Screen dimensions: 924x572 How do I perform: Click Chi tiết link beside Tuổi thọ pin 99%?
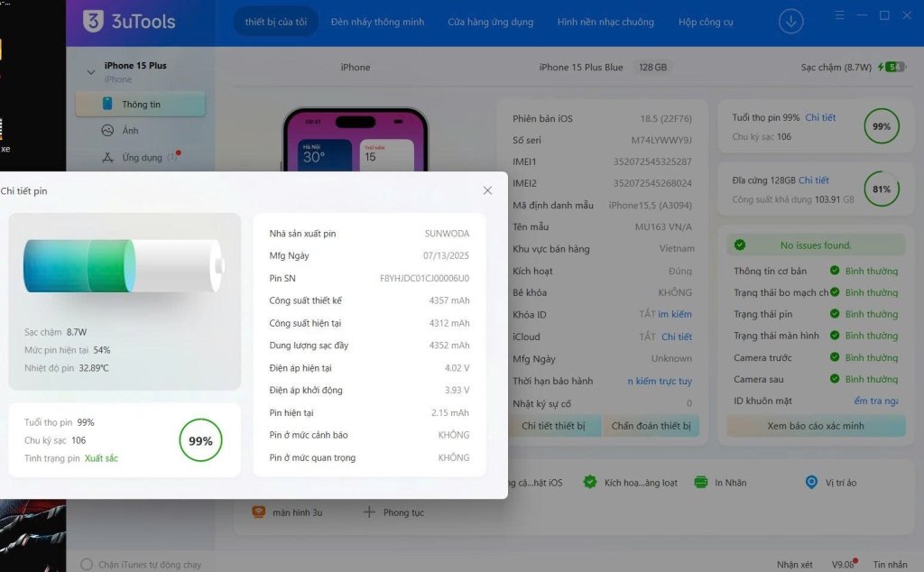coord(820,117)
